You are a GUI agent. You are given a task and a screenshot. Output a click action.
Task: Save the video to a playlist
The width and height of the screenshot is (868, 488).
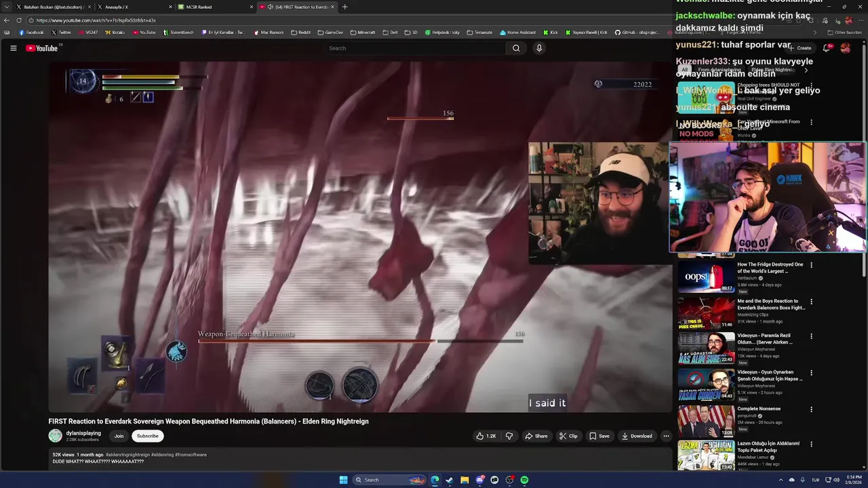click(x=599, y=436)
